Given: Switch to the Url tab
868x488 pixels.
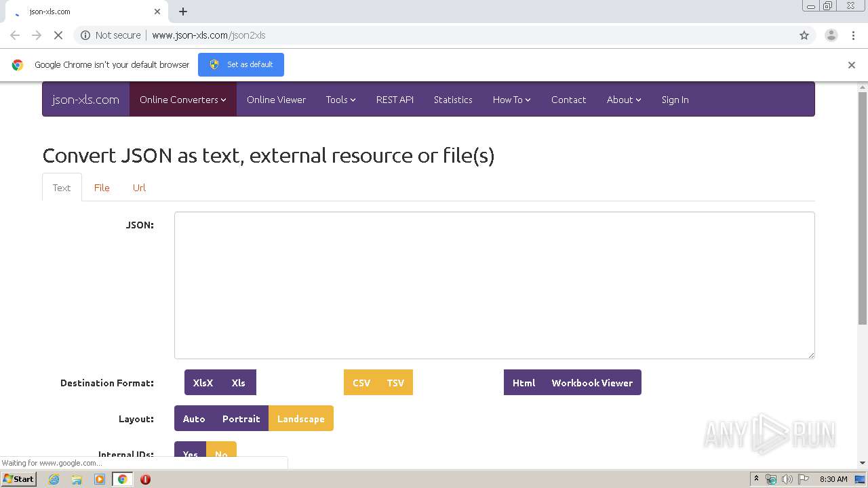Looking at the screenshot, I should 139,188.
